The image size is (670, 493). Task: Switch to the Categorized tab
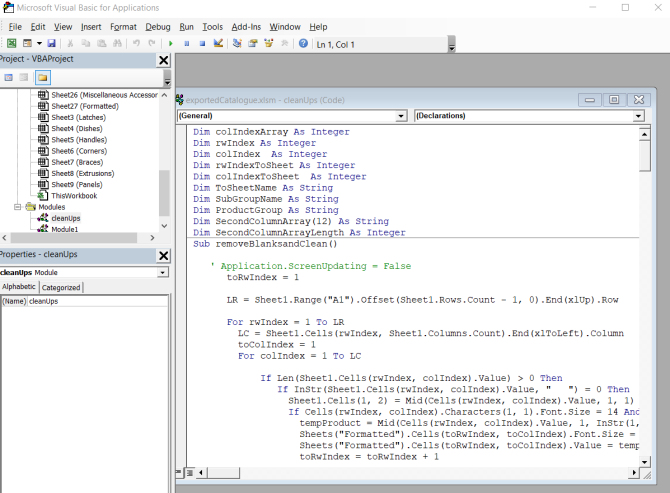click(61, 287)
